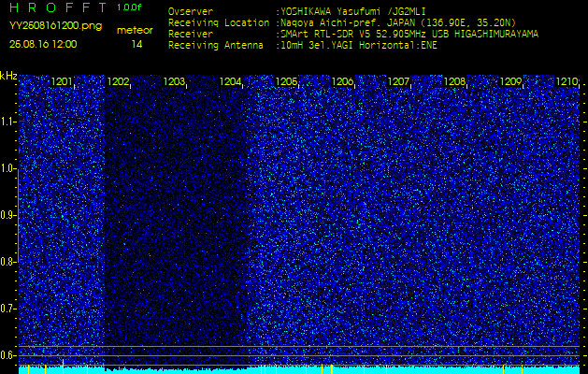
Task: Click the 0.8 frequency axis label
Action: pyautogui.click(x=8, y=262)
